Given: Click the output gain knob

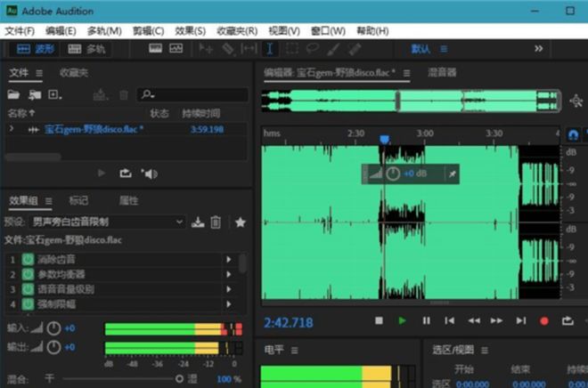Looking at the screenshot, I should 53,347.
